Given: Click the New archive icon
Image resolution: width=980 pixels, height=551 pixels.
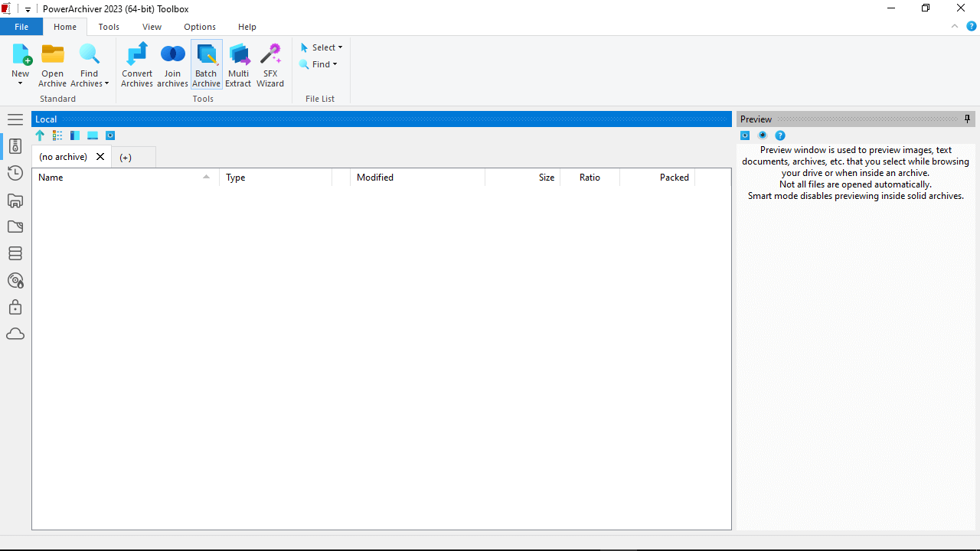Looking at the screenshot, I should 21,54.
